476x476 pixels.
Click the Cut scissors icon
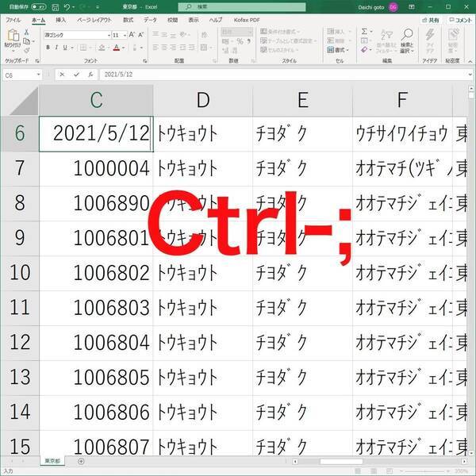pyautogui.click(x=26, y=32)
